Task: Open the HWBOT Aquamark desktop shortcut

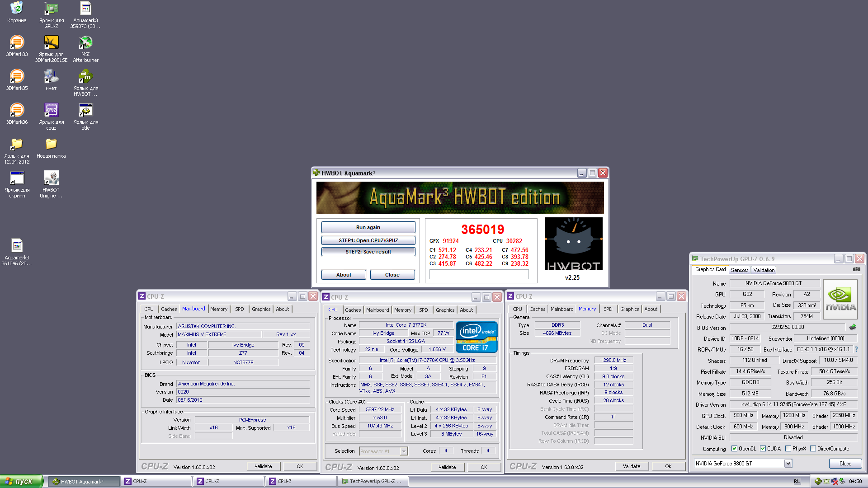Action: 85,83
